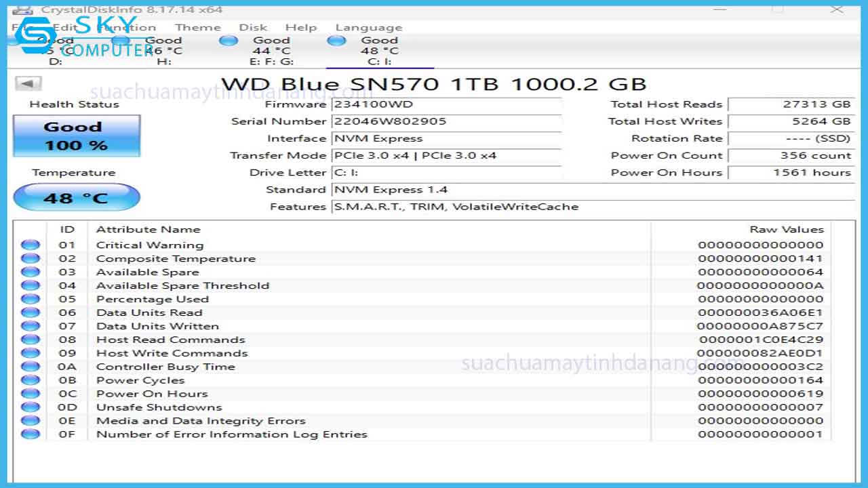Select the 44°C drive icon for disks E: F: G:
The width and height of the screenshot is (868, 488).
click(x=229, y=41)
